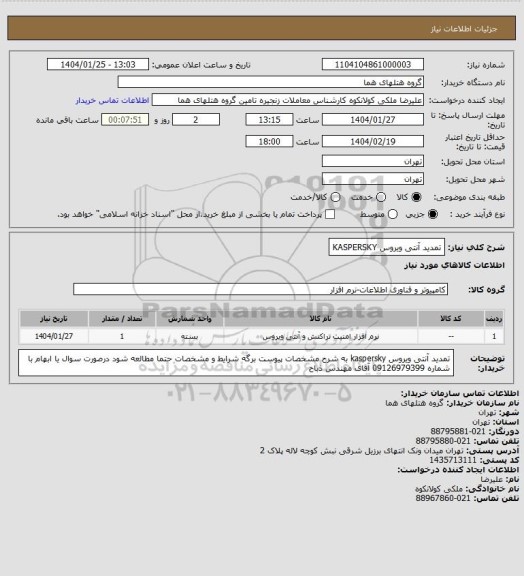Image resolution: width=524 pixels, height=576 pixels.
Task: Click the delivery province field 'تهران'
Action: [x=373, y=161]
